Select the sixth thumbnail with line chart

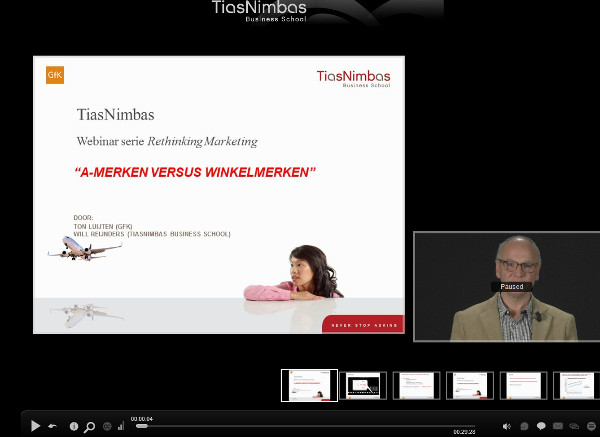point(577,385)
